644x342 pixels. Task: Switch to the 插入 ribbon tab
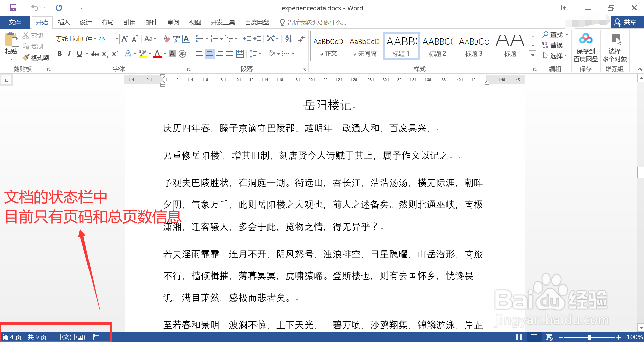coord(64,22)
